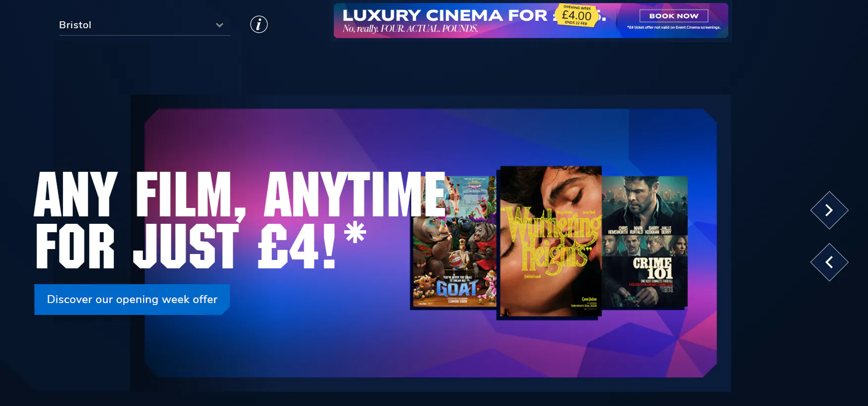Go back with the left arrow diamond
The width and height of the screenshot is (868, 406).
[x=829, y=262]
